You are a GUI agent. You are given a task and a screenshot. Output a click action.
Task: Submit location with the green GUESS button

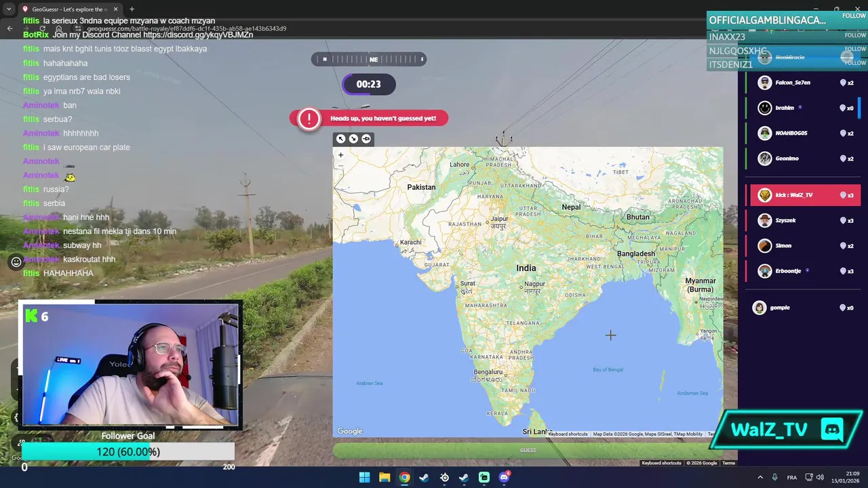click(528, 450)
